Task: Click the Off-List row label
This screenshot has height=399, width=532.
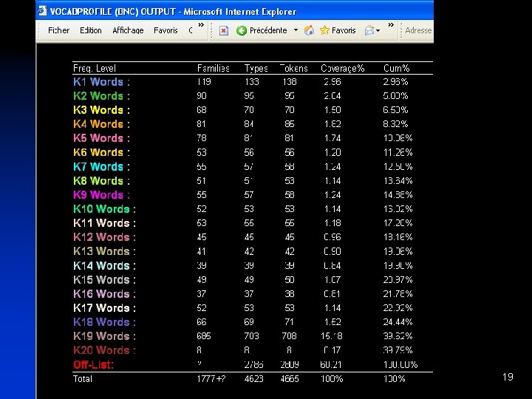Action: point(93,365)
